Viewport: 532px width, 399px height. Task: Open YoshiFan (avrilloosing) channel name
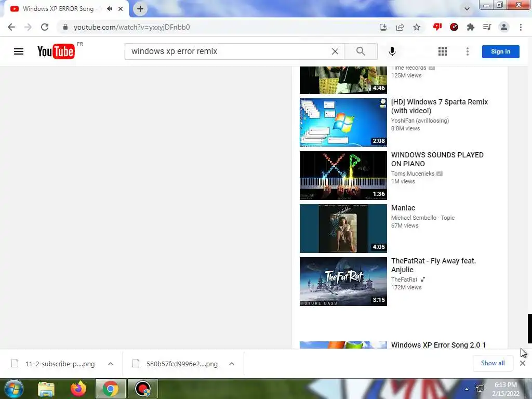point(420,121)
